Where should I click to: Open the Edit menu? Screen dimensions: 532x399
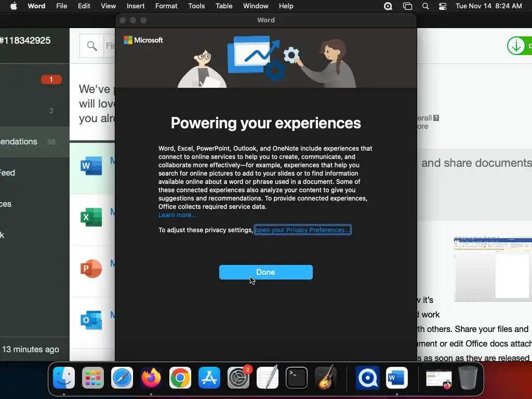click(84, 6)
